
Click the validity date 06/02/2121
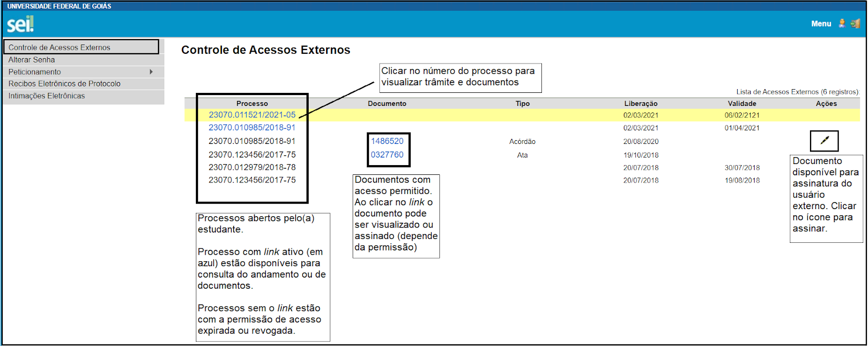742,115
